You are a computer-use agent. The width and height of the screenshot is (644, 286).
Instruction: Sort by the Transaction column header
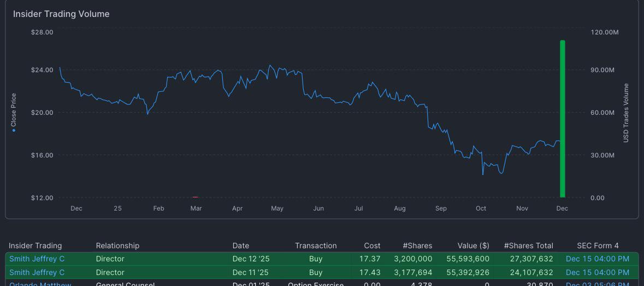[x=316, y=246]
